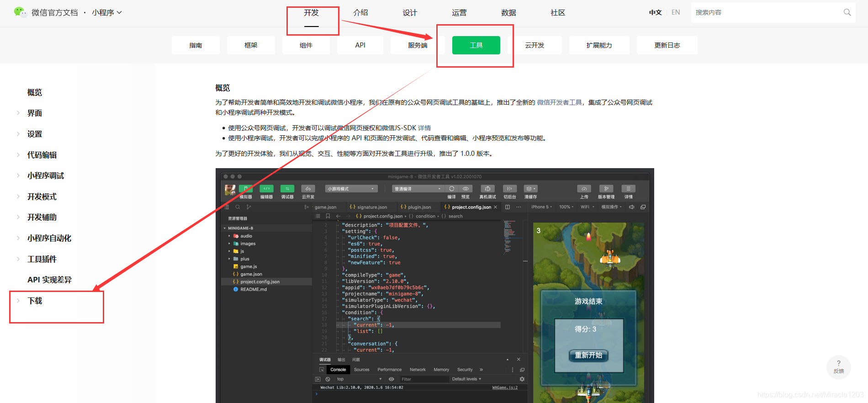Open the API sub-navigation button
This screenshot has width=868, height=403.
tap(360, 45)
